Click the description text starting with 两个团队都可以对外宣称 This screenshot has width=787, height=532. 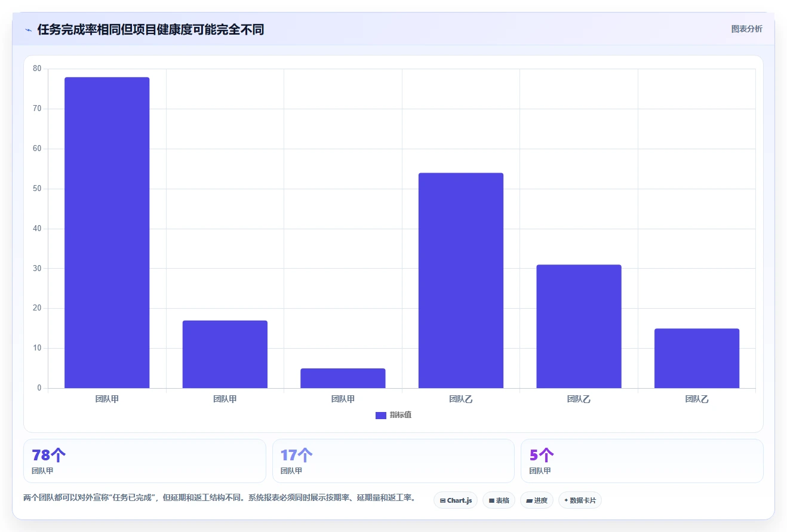219,498
